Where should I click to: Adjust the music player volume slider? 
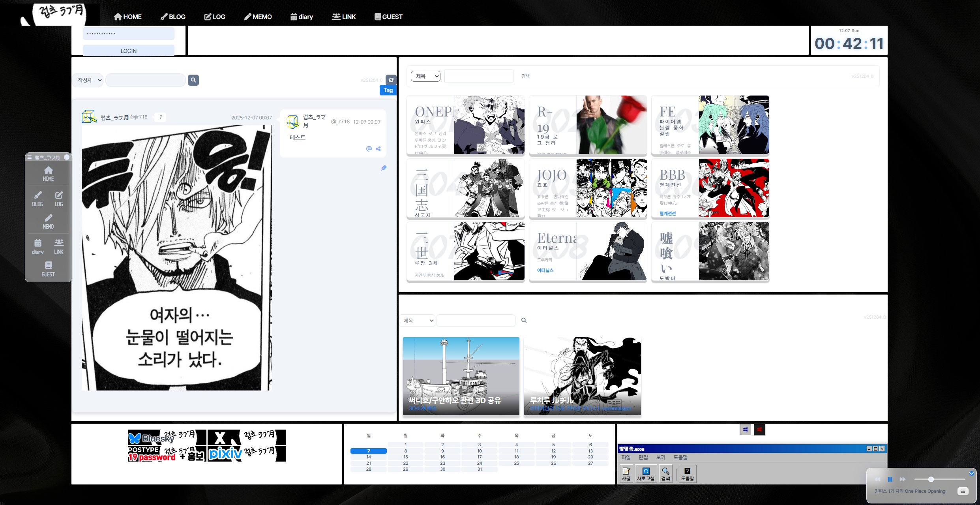tap(931, 479)
